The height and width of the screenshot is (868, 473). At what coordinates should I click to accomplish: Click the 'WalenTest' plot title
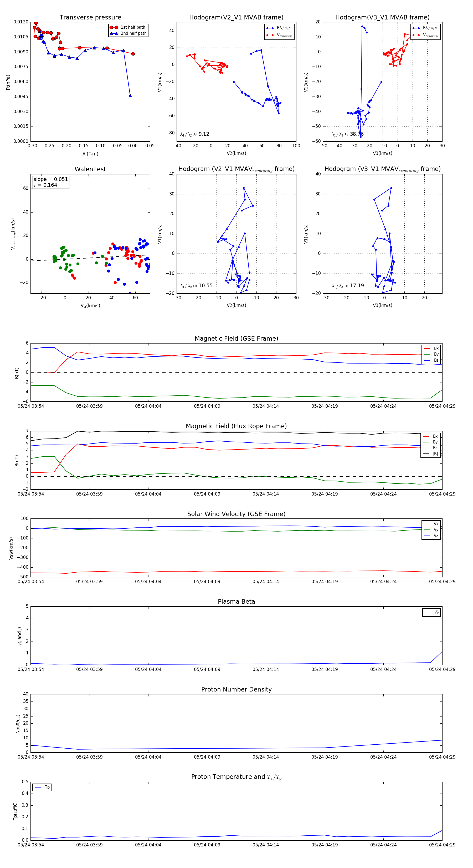pyautogui.click(x=90, y=169)
